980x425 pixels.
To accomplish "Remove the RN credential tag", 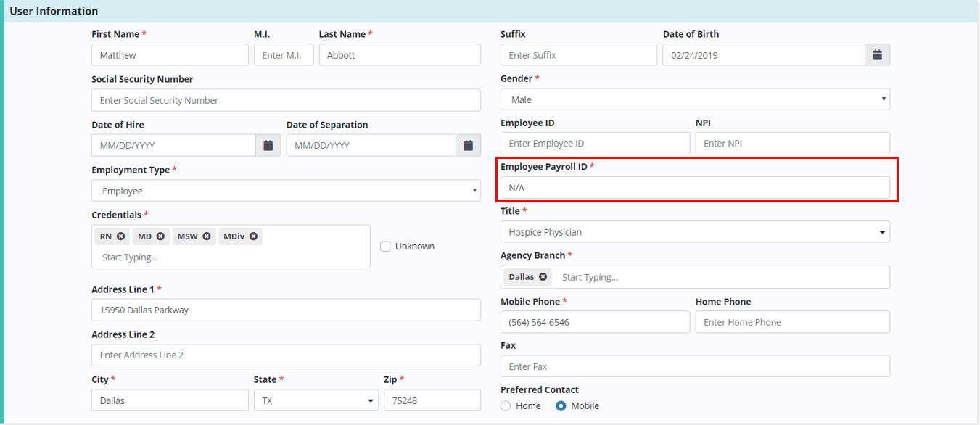I will coord(121,236).
